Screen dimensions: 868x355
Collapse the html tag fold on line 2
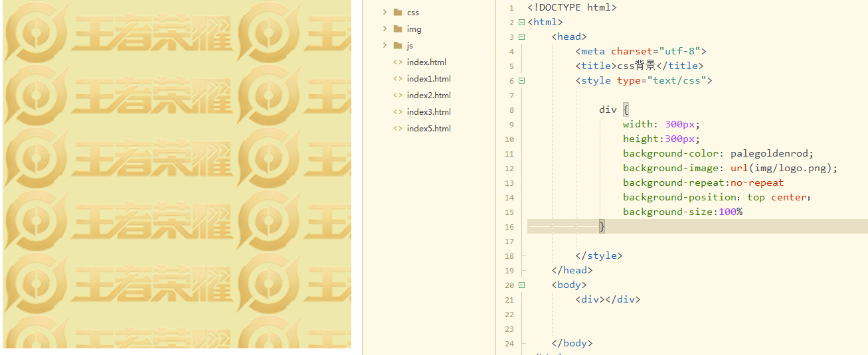[521, 22]
